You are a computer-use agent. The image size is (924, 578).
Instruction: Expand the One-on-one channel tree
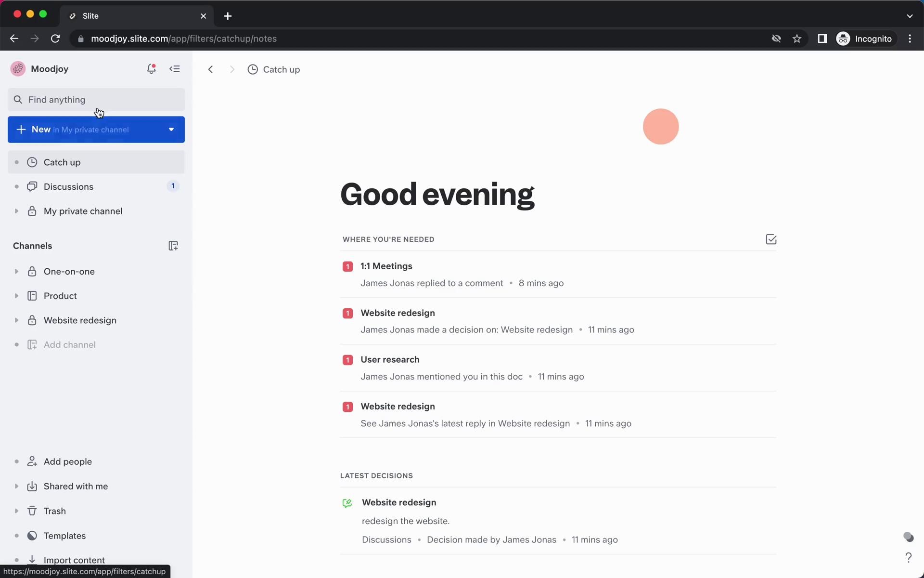(x=16, y=272)
